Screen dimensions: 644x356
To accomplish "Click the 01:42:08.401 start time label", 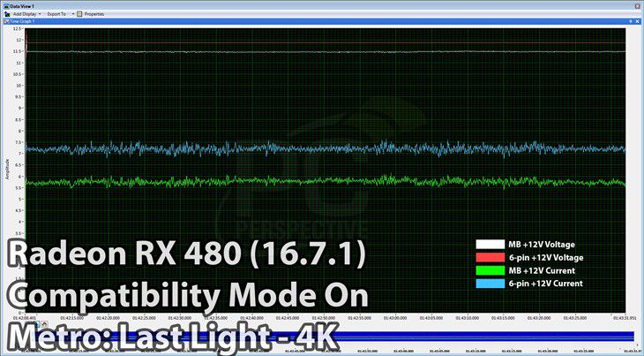I will point(25,318).
